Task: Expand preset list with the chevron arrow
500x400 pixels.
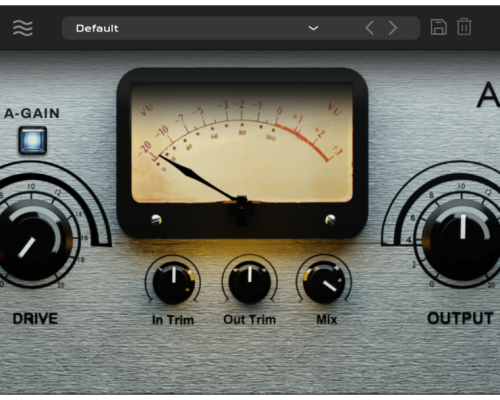Action: click(x=313, y=28)
